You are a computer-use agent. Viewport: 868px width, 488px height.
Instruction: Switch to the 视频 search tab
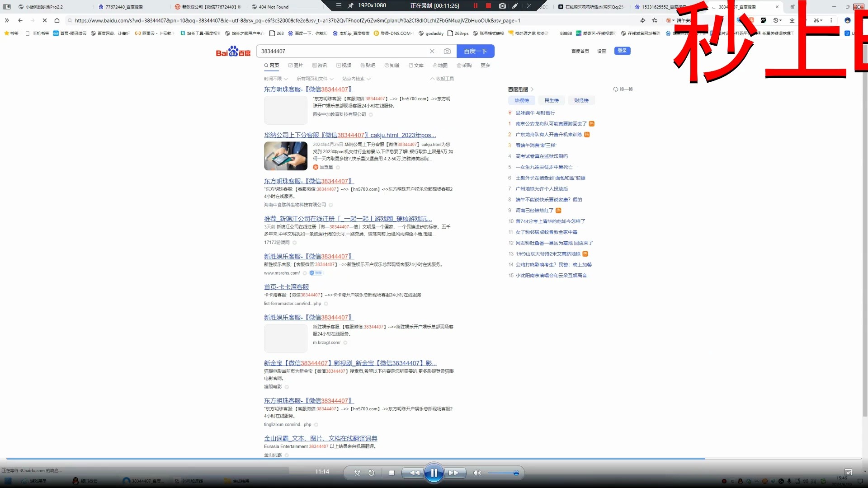click(344, 66)
